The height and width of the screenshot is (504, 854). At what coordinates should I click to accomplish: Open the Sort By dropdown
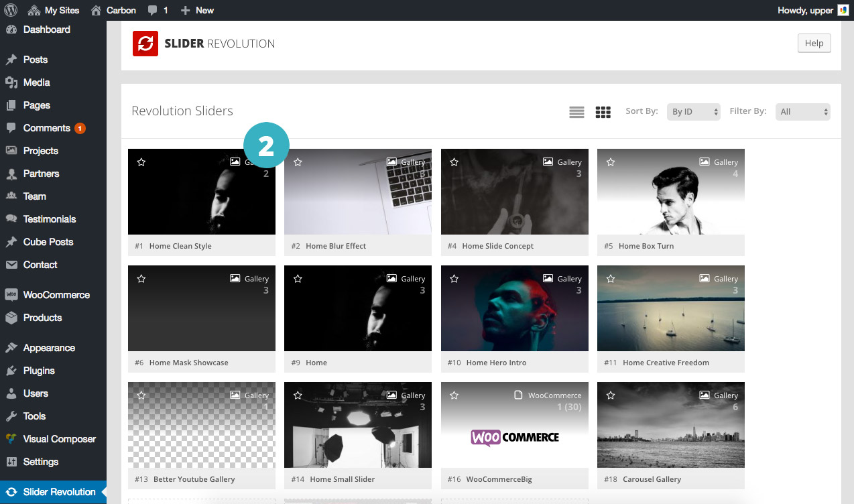695,112
